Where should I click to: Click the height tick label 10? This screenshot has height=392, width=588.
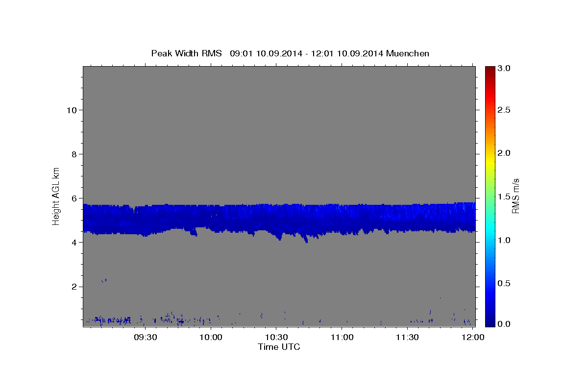tap(71, 110)
